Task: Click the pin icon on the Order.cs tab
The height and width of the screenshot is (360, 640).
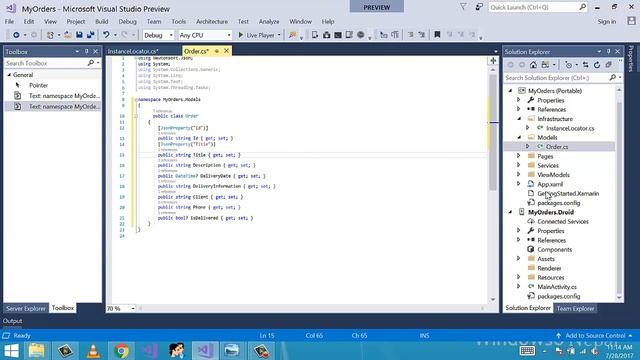Action: [x=217, y=51]
